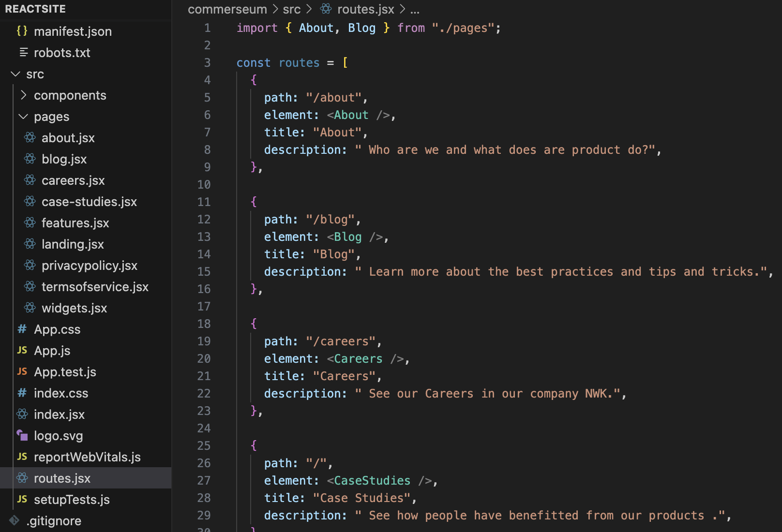The image size is (782, 532).
Task: Expand the components folder
Action: coord(23,95)
